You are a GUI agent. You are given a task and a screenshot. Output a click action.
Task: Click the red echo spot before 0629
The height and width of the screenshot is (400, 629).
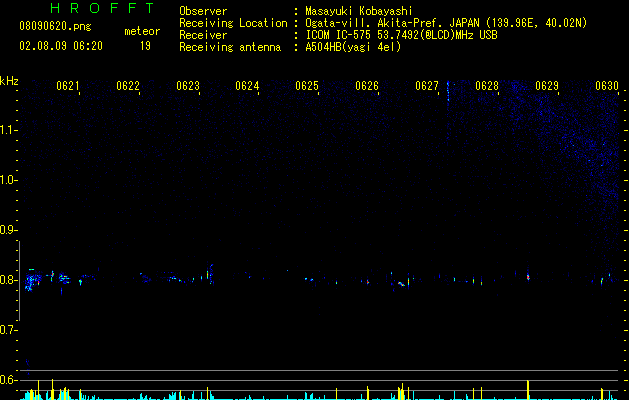tap(528, 276)
